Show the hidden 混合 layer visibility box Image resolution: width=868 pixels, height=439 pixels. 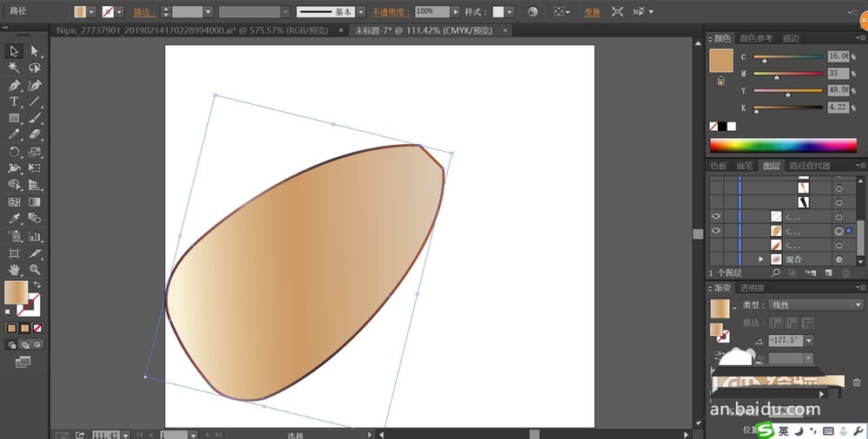pos(716,259)
